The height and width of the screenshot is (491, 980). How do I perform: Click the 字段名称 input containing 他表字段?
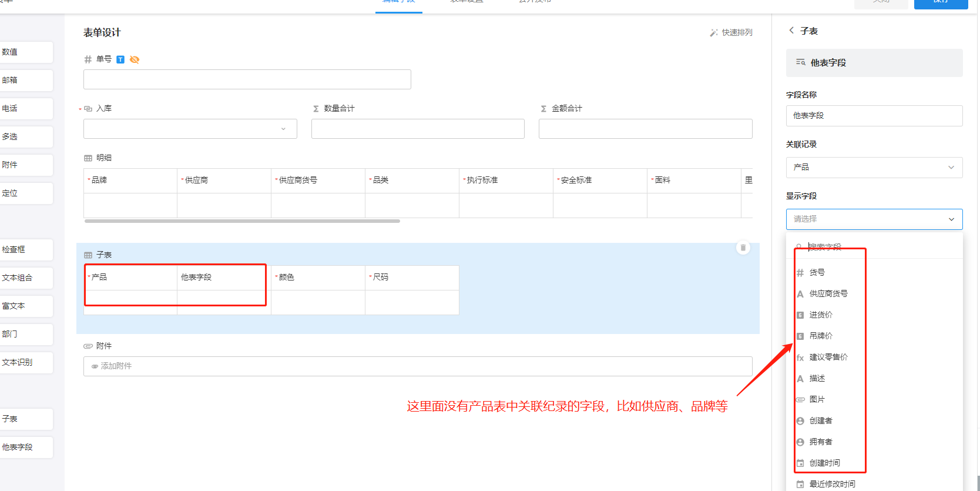click(x=874, y=116)
